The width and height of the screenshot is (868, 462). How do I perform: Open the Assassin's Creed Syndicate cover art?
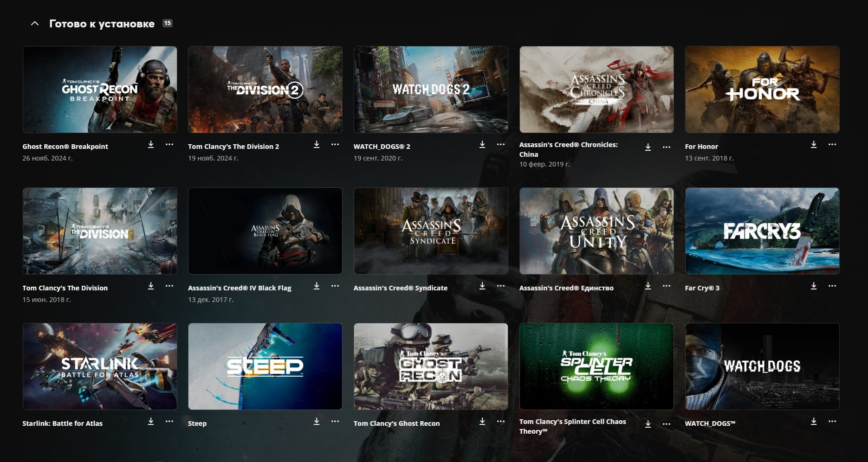click(x=431, y=231)
